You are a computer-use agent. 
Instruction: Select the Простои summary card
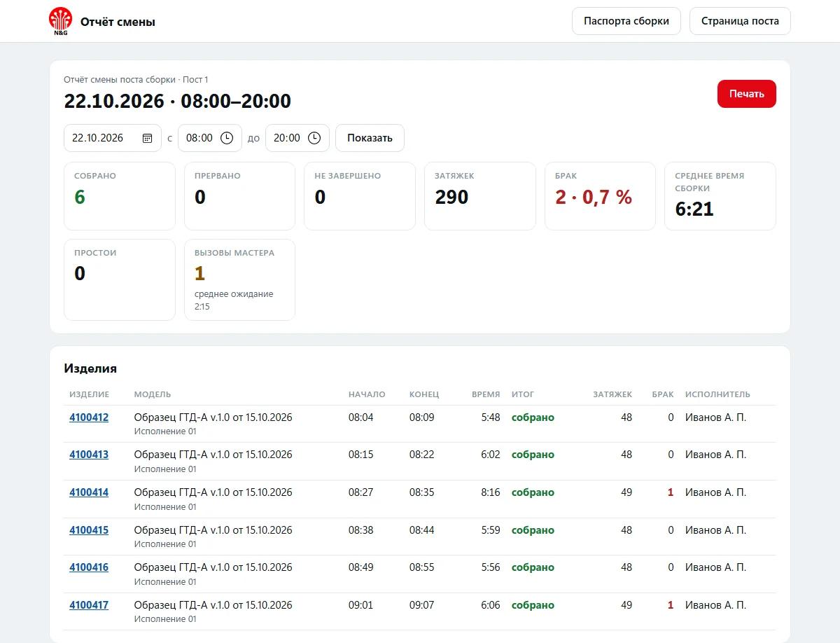click(120, 279)
